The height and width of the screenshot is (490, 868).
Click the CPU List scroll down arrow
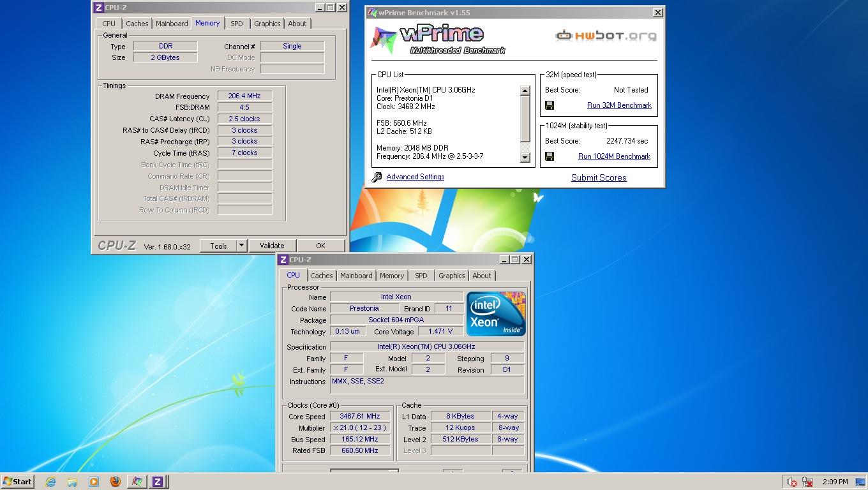[525, 158]
